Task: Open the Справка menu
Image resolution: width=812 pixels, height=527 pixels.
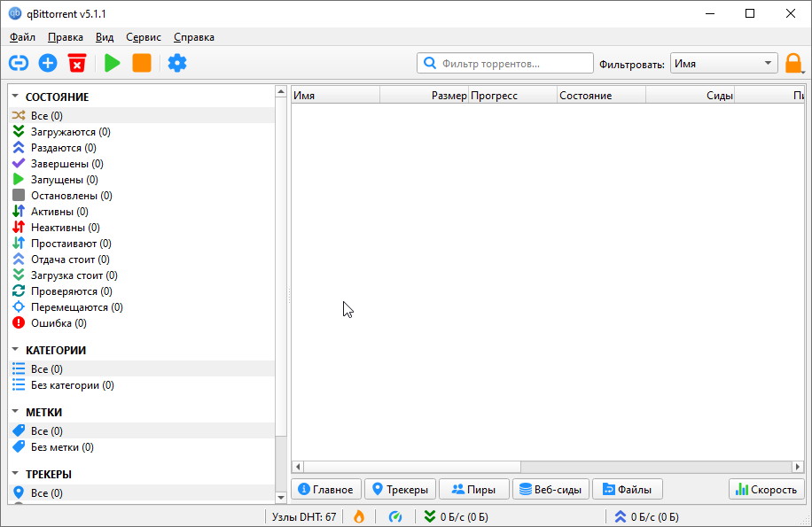Action: [193, 37]
